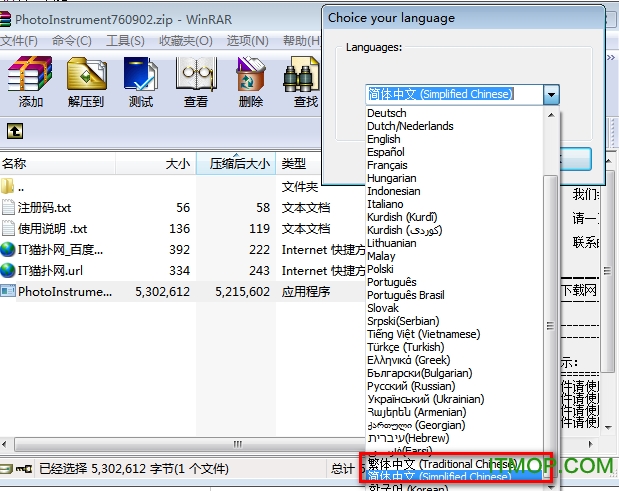Click the up one level folder icon
Viewport: 619px width, 491px height.
[15, 131]
